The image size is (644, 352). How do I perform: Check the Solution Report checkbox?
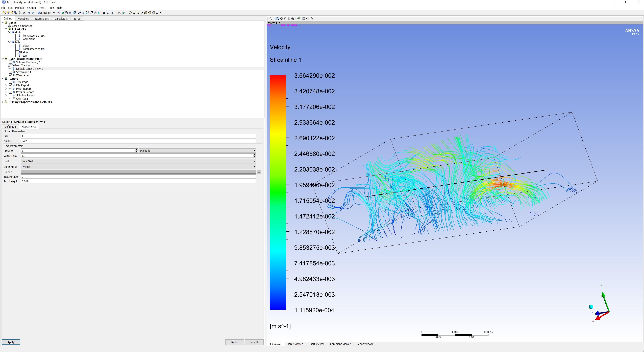click(10, 95)
